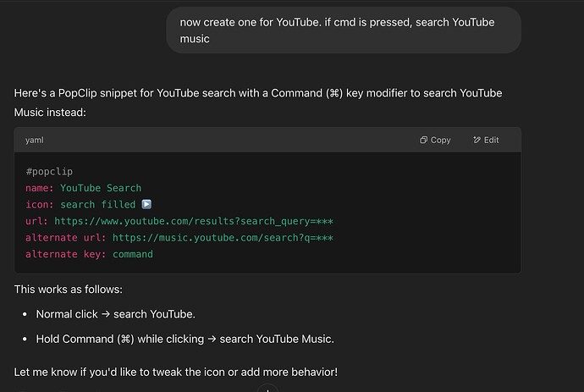Click the copy icon next to Copy
The height and width of the screenshot is (392, 584).
tap(423, 140)
